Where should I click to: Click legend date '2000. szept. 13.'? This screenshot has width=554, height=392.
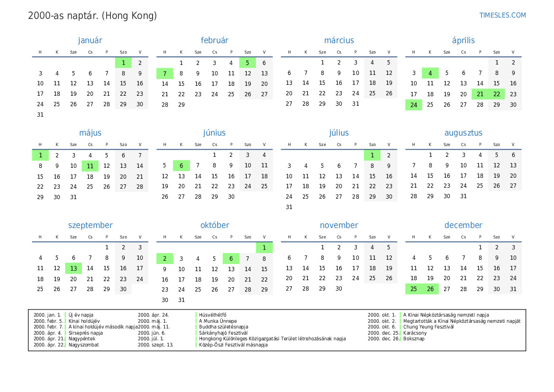(x=155, y=345)
